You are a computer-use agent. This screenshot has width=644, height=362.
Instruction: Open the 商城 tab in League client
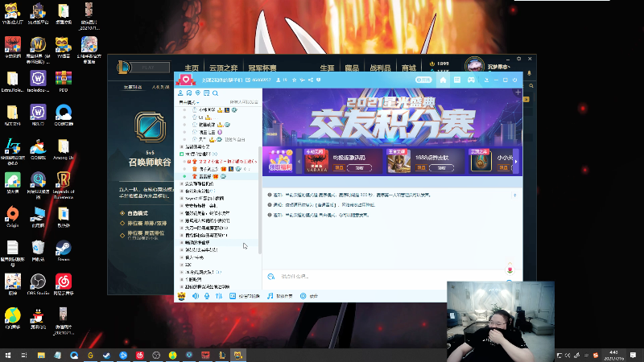click(x=409, y=68)
